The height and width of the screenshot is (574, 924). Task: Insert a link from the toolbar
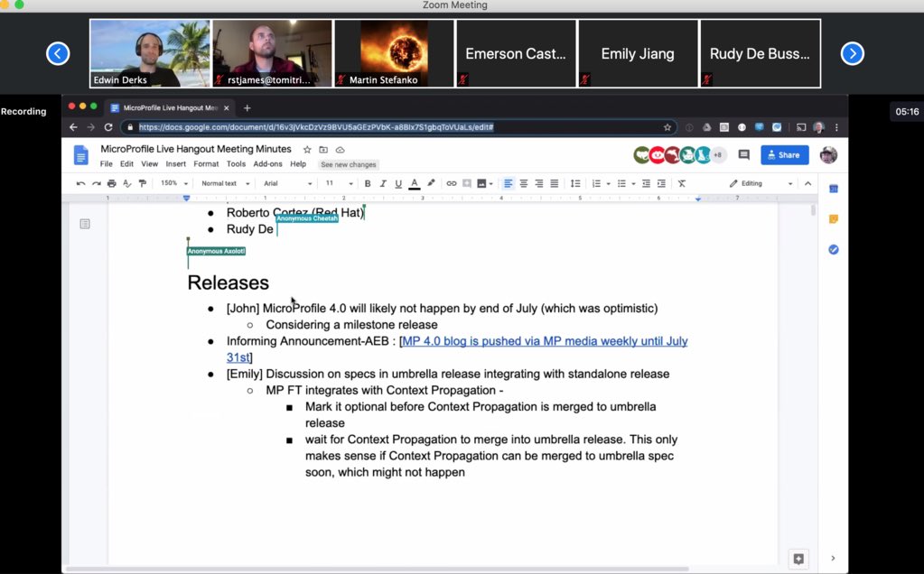tap(452, 184)
